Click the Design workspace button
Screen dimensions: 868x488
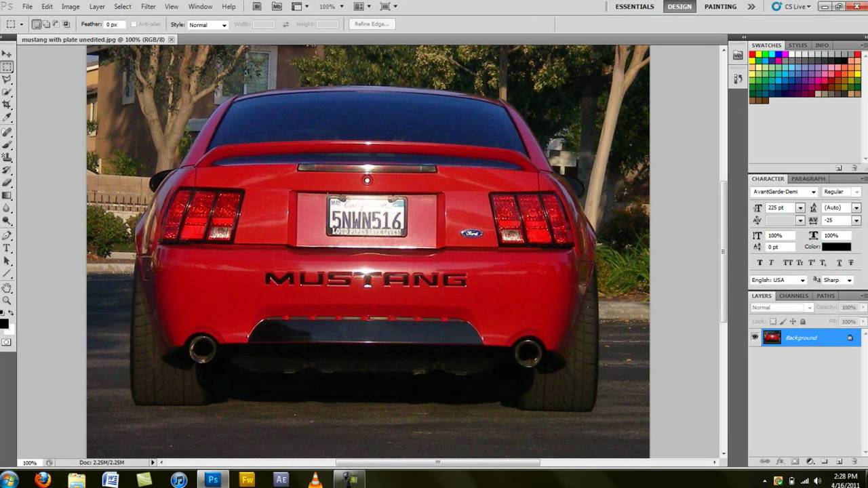pyautogui.click(x=679, y=7)
